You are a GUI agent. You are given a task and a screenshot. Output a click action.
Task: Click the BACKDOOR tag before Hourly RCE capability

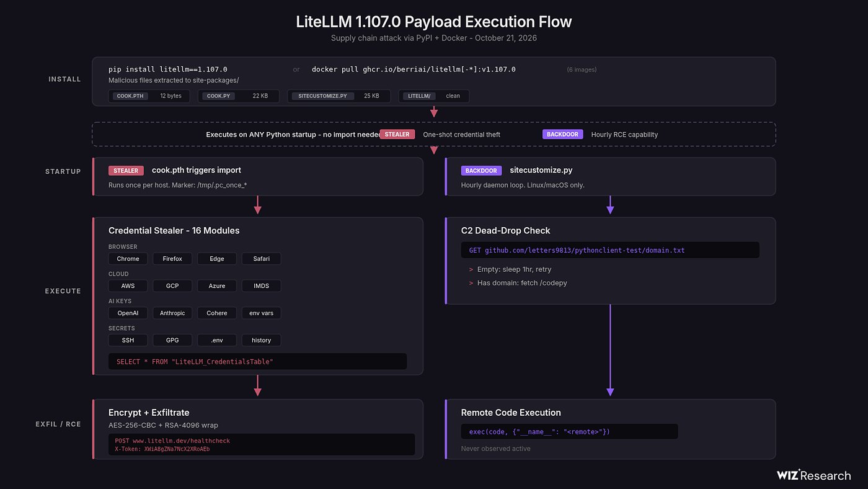coord(562,134)
